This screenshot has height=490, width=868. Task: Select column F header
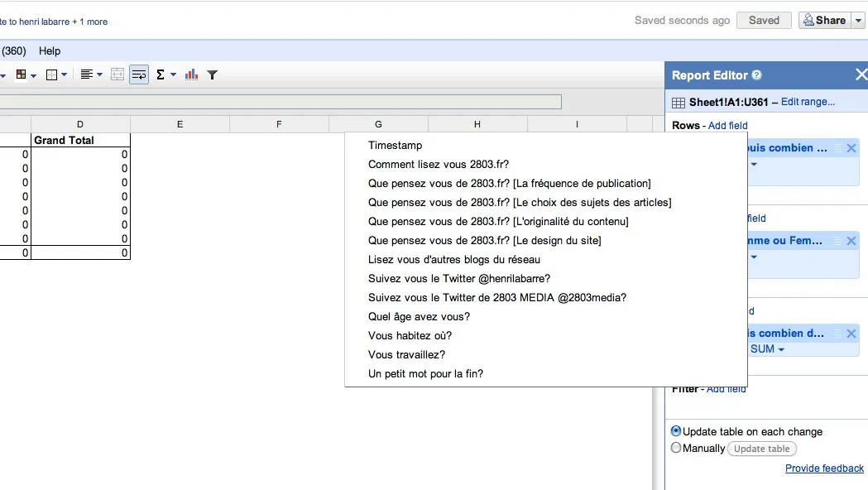tap(279, 125)
